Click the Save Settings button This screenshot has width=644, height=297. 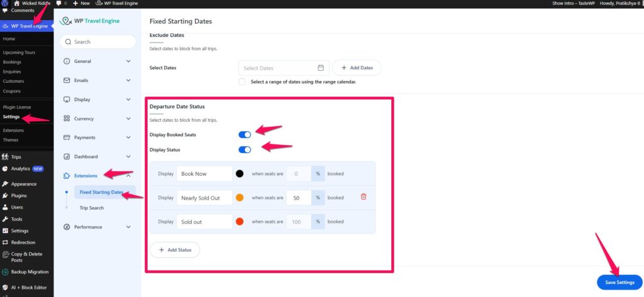point(619,282)
